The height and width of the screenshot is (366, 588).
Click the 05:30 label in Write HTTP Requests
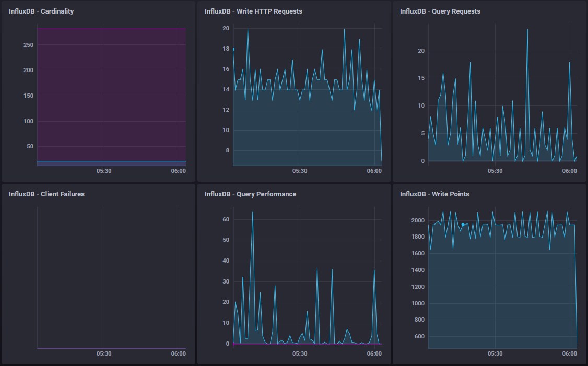click(x=300, y=171)
